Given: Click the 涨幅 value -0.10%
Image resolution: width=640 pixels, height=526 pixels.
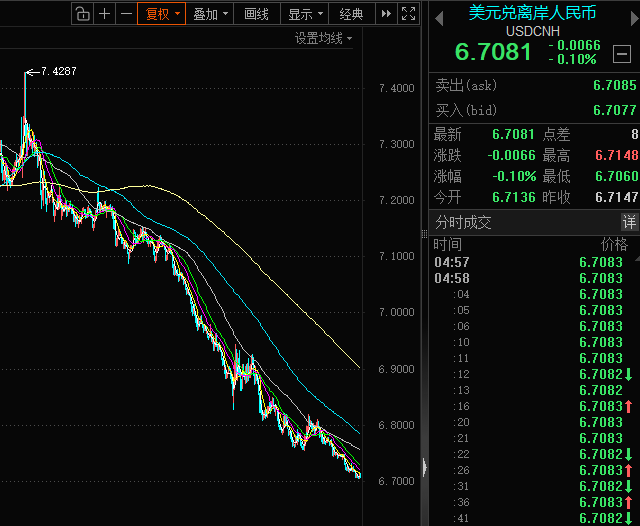Looking at the screenshot, I should 514,176.
